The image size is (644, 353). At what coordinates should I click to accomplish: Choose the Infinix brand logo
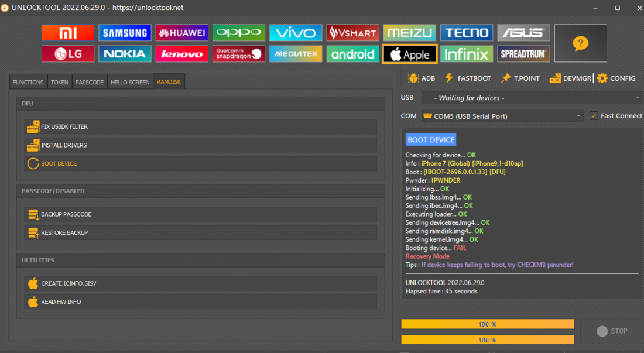[467, 54]
